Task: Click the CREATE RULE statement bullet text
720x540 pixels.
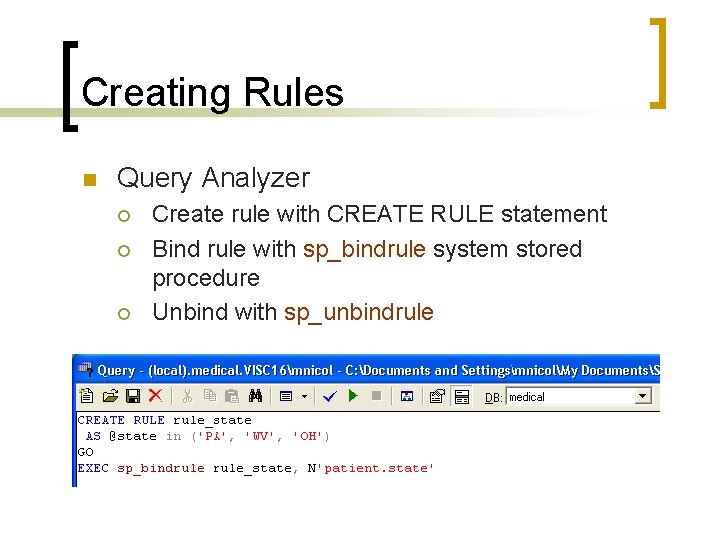Action: click(x=379, y=214)
